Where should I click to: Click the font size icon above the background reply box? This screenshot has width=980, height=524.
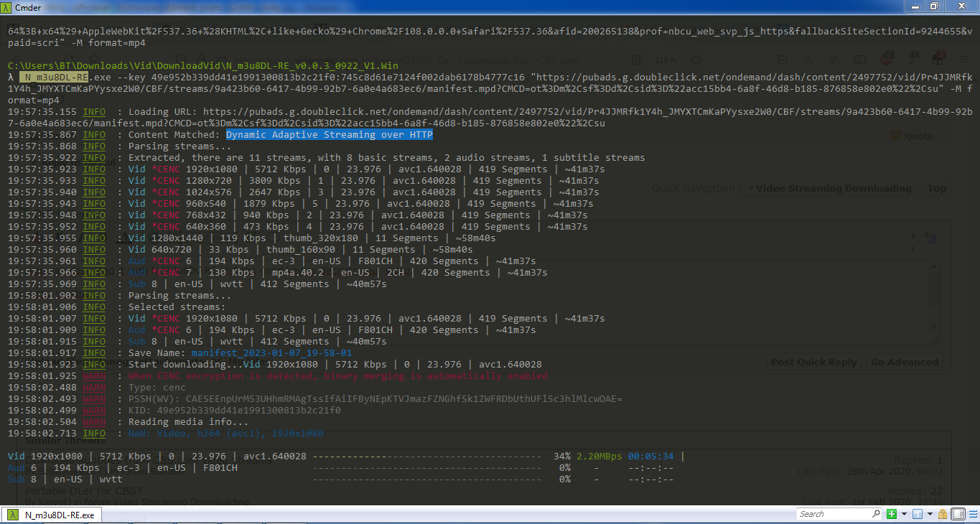(x=929, y=238)
